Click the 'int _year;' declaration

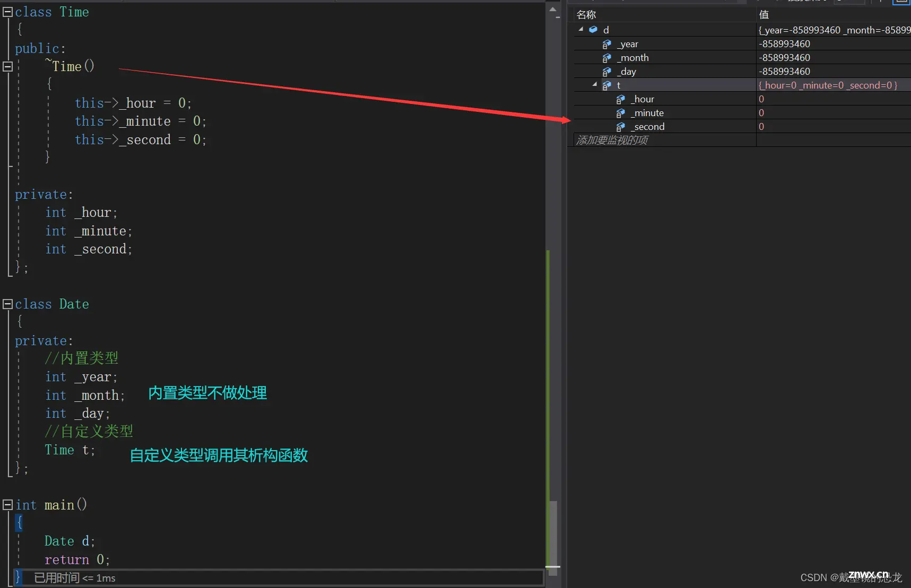(81, 377)
